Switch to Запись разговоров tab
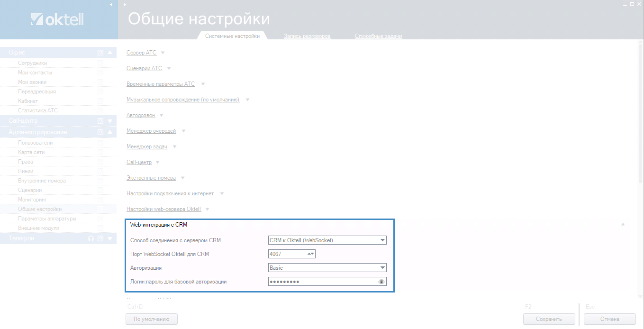 tap(307, 36)
